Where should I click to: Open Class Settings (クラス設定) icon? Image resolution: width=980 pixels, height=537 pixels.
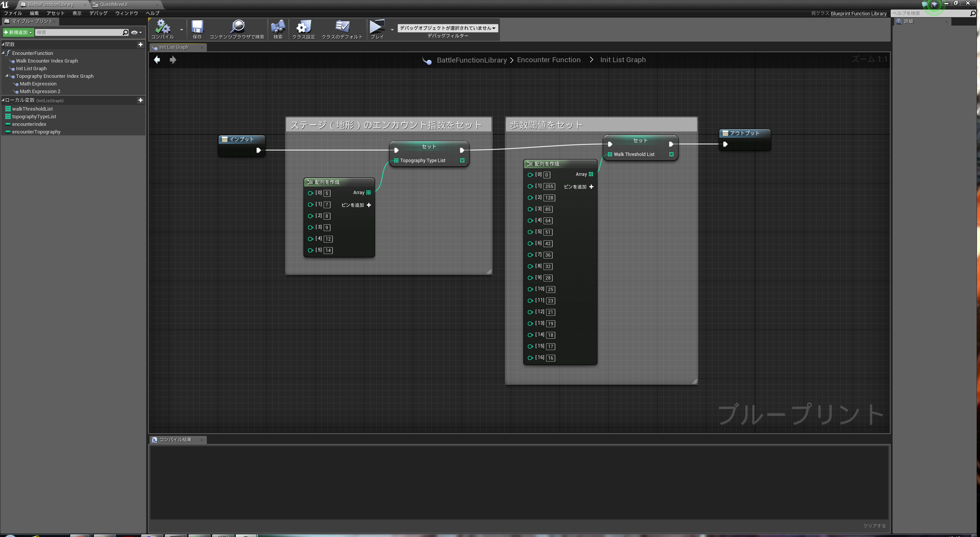pyautogui.click(x=304, y=27)
